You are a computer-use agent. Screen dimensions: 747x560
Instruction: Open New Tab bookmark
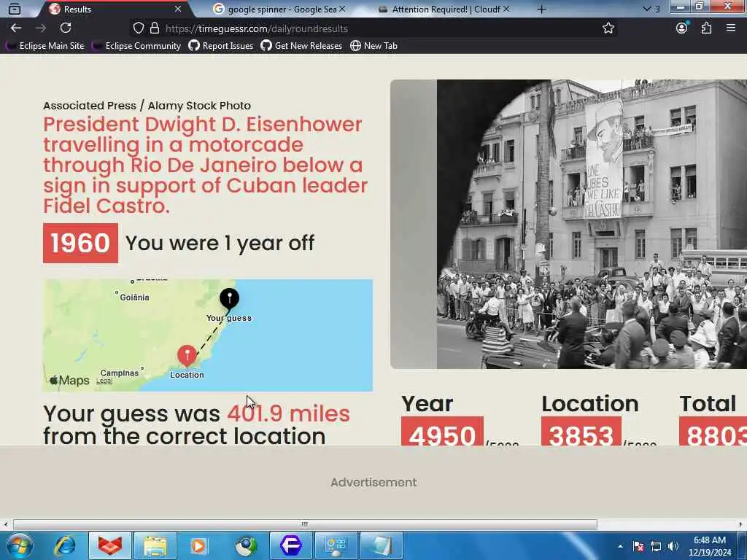(x=374, y=46)
